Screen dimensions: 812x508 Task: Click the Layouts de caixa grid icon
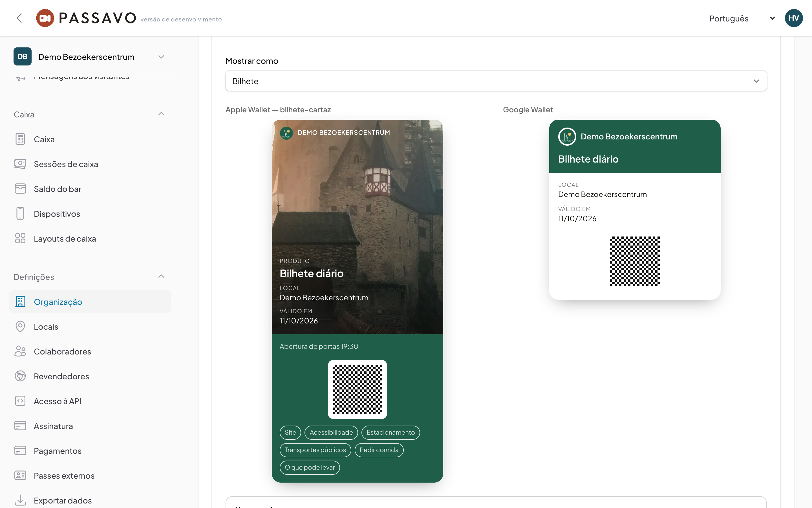(x=20, y=238)
